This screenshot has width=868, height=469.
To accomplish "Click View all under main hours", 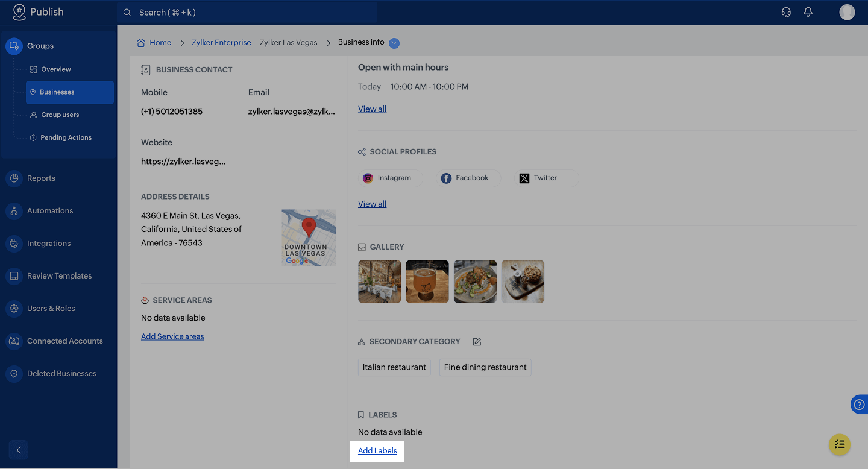I will (373, 109).
